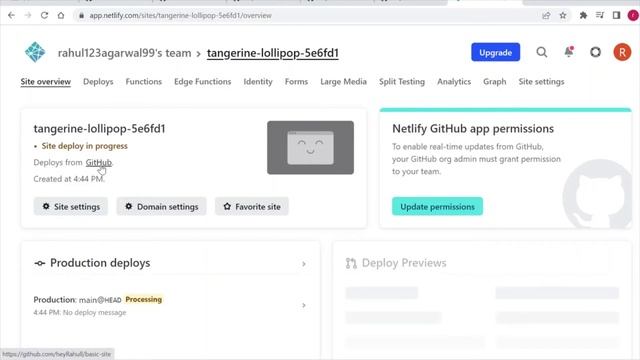Screen dimensions: 640x360
Task: Click the Chrome profile avatar icon
Action: point(633,16)
